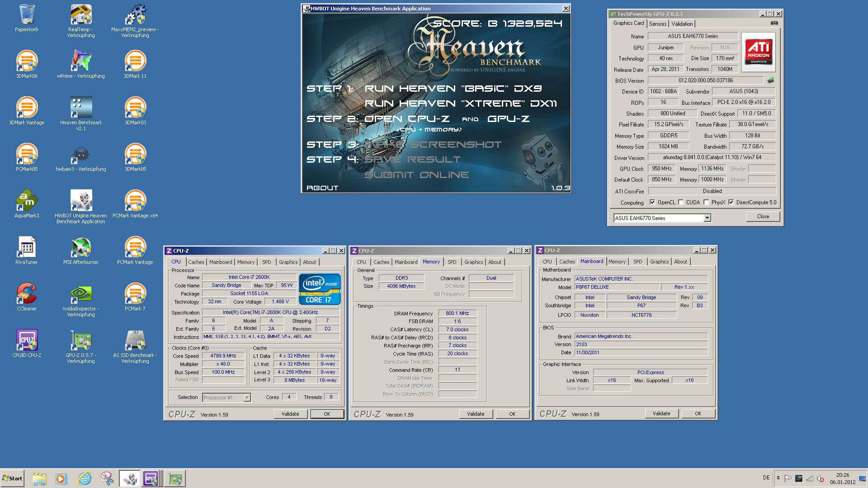The width and height of the screenshot is (868, 488).
Task: Click Submit Online in Heaven app
Action: click(x=416, y=175)
